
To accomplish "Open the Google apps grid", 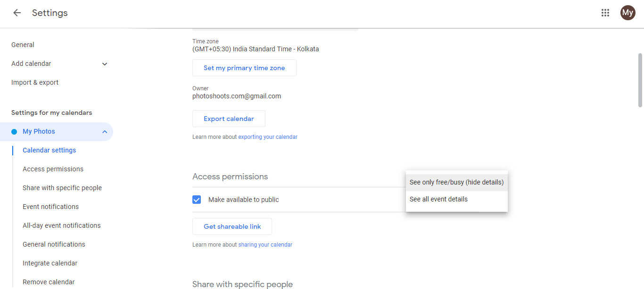I will click(x=605, y=13).
